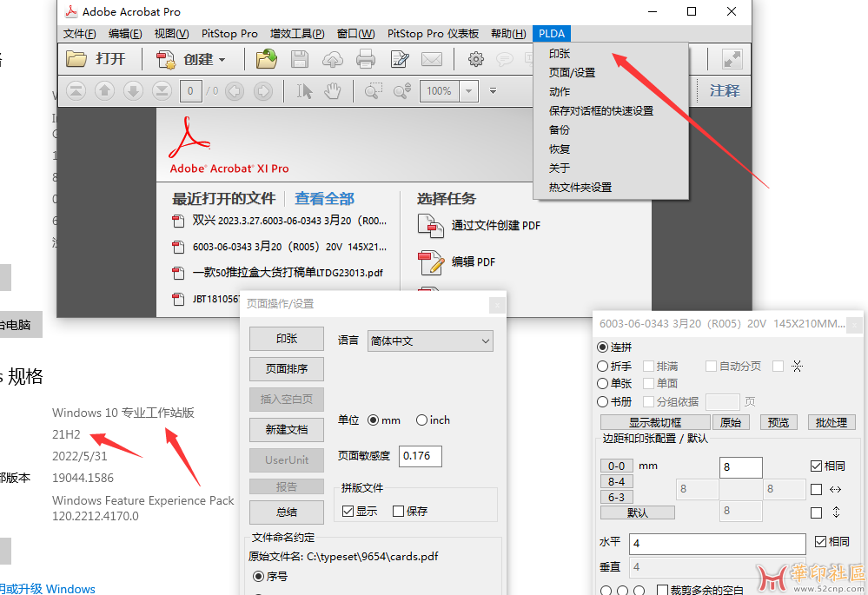Image resolution: width=868 pixels, height=595 pixels.
Task: Open the 100% zoom level dropdown arrow
Action: pos(469,91)
